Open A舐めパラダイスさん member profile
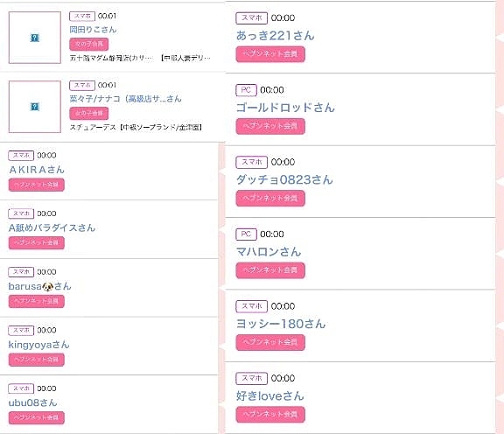504x434 pixels. click(x=52, y=227)
